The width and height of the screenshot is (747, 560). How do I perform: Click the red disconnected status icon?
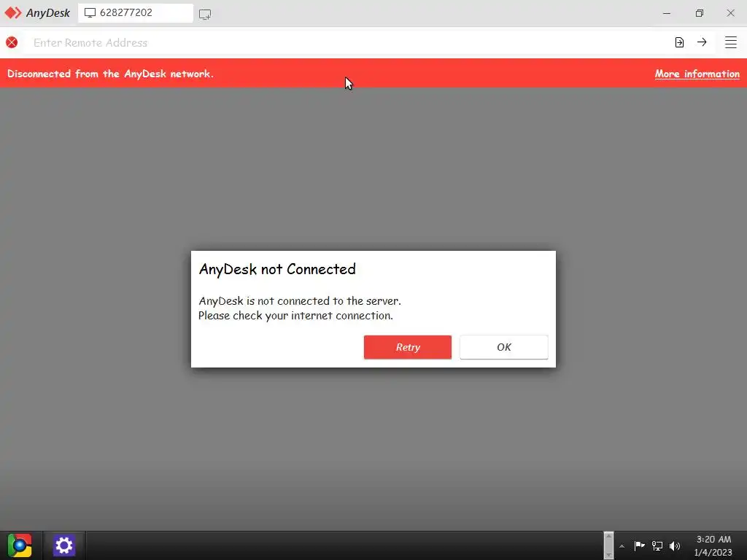tap(12, 42)
